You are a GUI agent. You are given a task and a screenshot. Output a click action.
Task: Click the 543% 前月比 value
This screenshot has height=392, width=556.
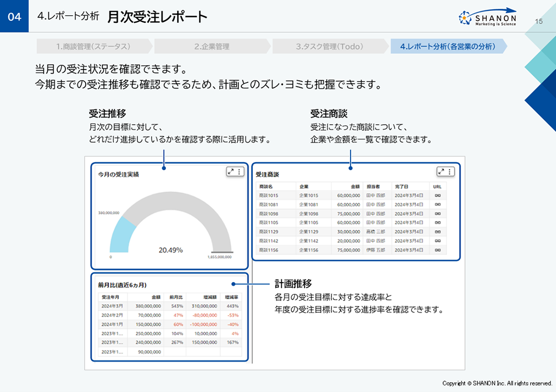pos(177,306)
